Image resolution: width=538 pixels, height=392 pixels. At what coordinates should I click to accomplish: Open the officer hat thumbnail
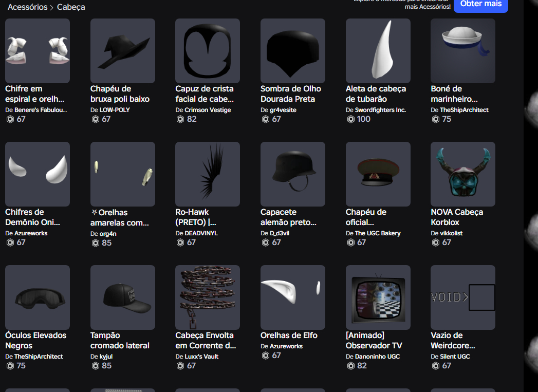[378, 174]
